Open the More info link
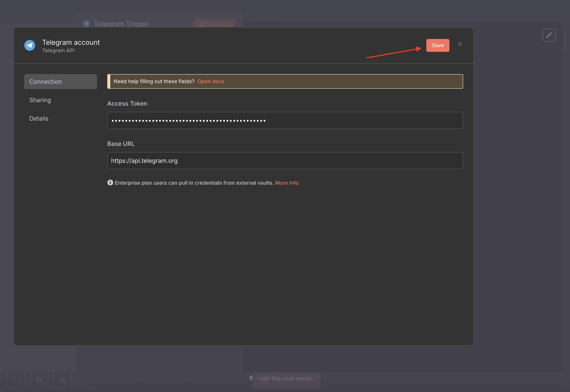 pyautogui.click(x=286, y=183)
